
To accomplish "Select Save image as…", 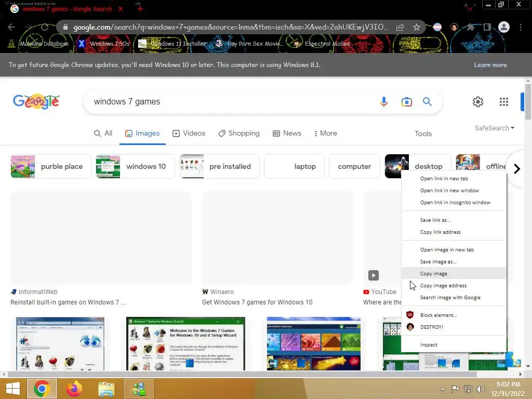I will point(454,261).
